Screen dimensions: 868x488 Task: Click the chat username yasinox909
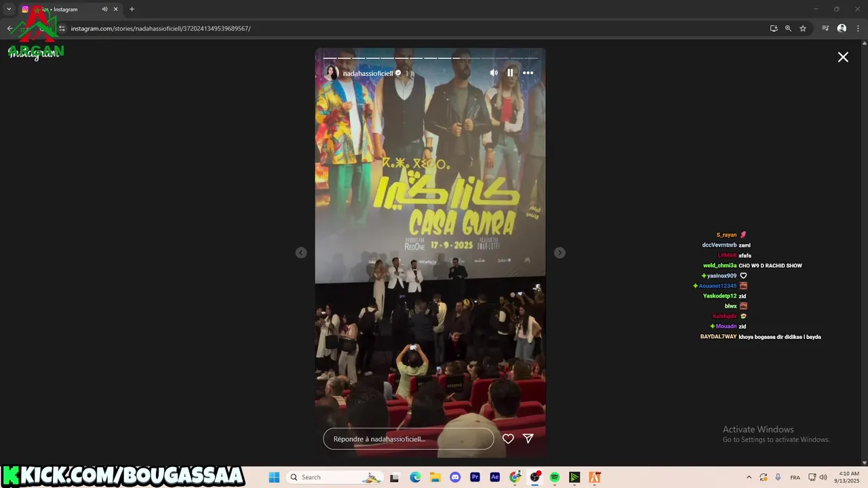[722, 276]
